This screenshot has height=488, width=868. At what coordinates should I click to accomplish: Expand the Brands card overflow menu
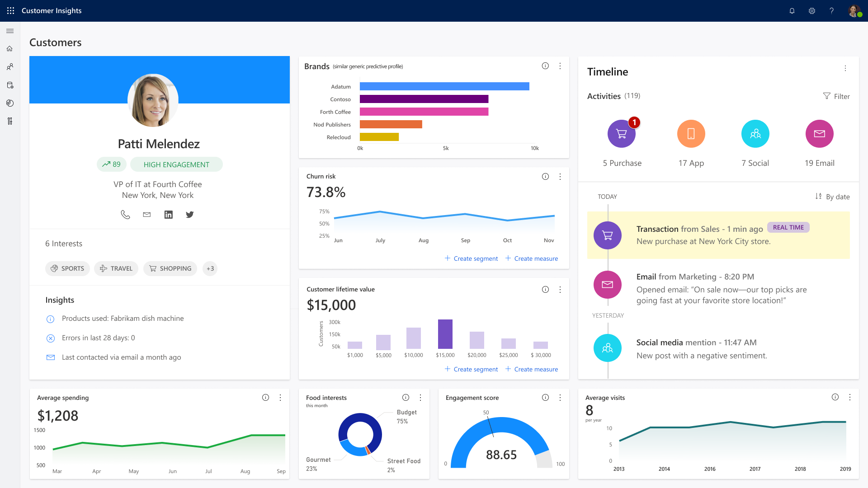point(560,66)
